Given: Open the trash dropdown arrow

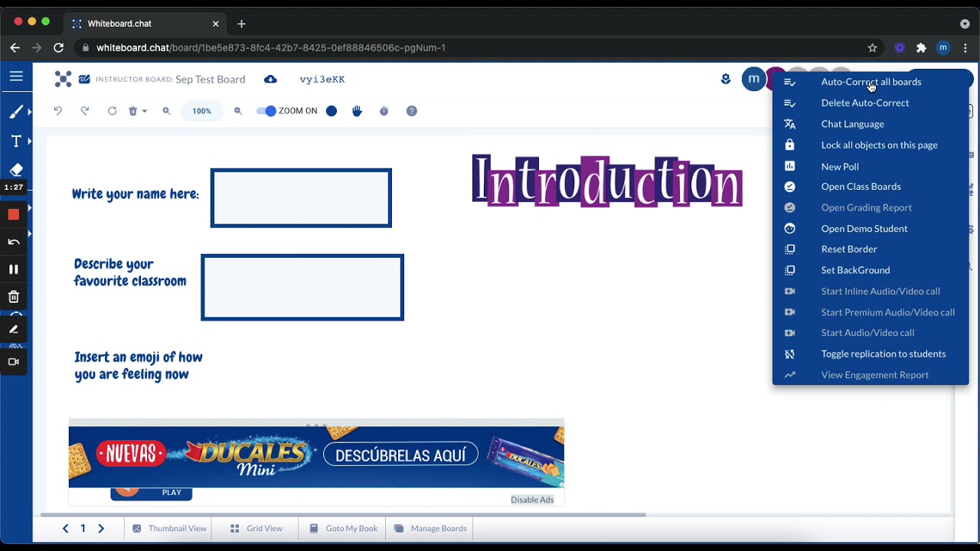Looking at the screenshot, I should (x=144, y=112).
